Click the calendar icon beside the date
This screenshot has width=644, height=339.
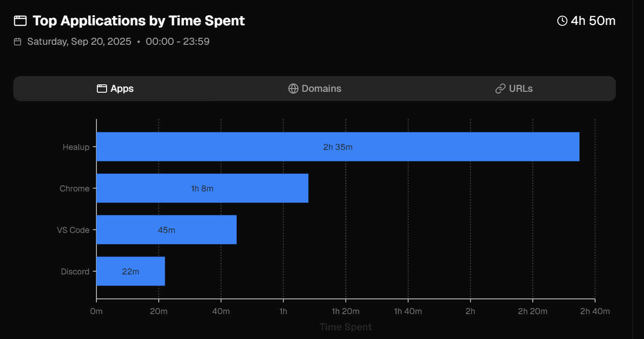coord(18,42)
